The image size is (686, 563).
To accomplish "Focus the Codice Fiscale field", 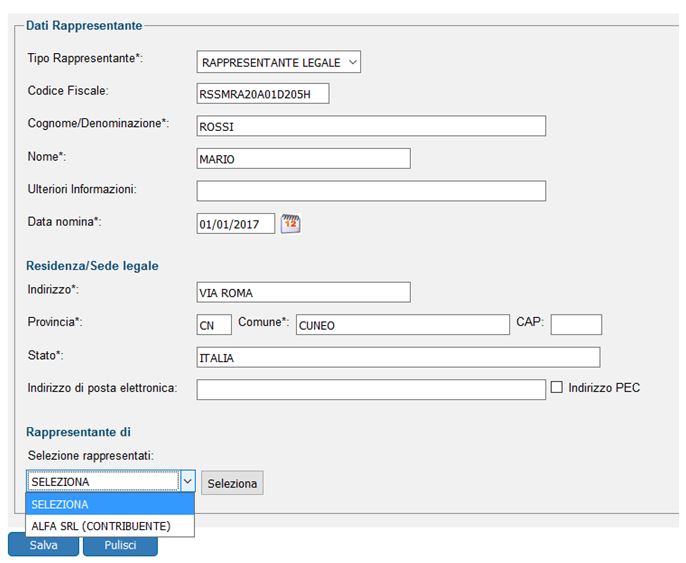I will (x=263, y=94).
